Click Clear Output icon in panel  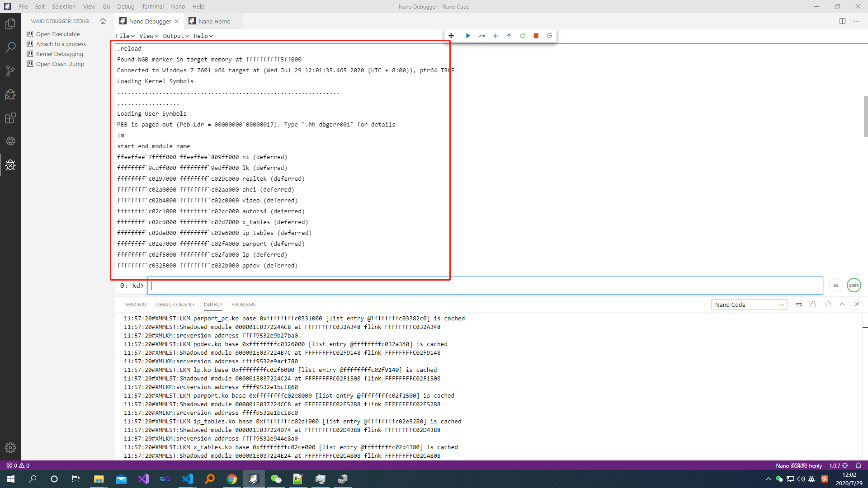[799, 305]
